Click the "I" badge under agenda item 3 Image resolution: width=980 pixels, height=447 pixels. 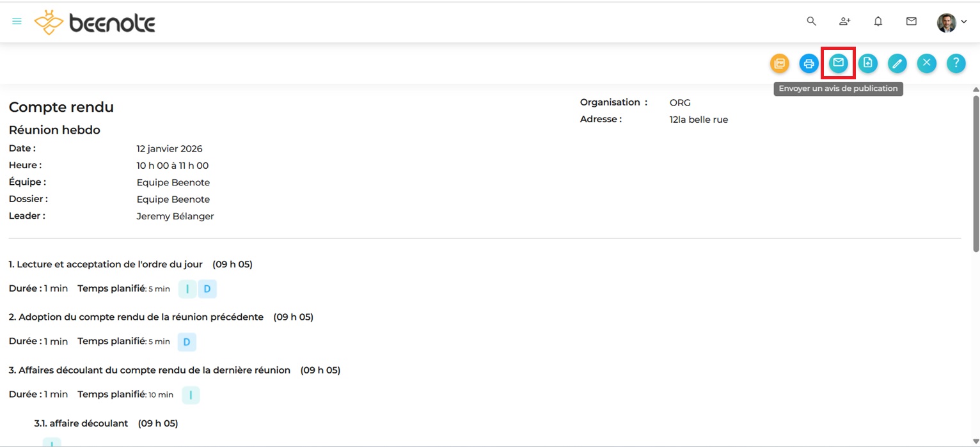(191, 395)
